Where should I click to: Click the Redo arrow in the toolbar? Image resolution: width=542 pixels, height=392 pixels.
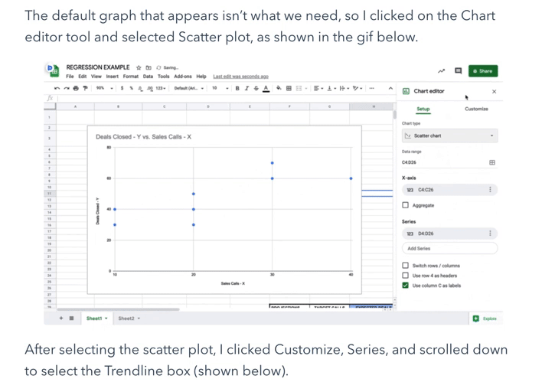(x=67, y=89)
